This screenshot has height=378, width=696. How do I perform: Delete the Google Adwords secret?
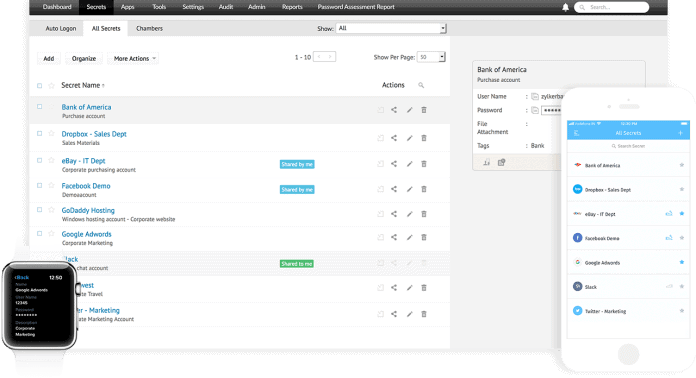click(x=424, y=237)
